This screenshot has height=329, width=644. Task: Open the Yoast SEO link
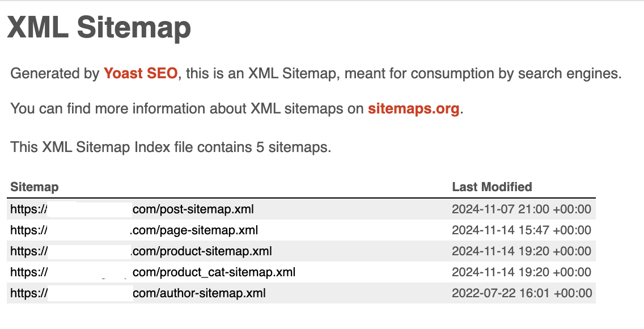(141, 74)
